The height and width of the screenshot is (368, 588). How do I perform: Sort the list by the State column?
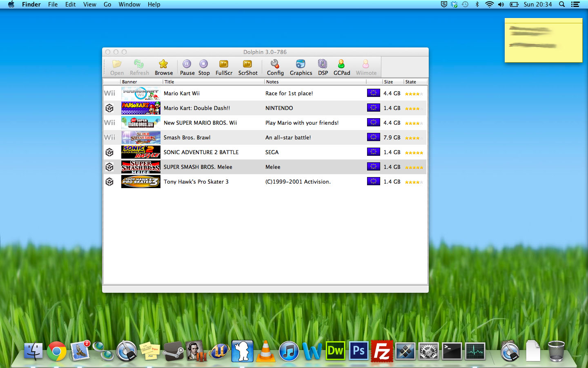(x=415, y=82)
